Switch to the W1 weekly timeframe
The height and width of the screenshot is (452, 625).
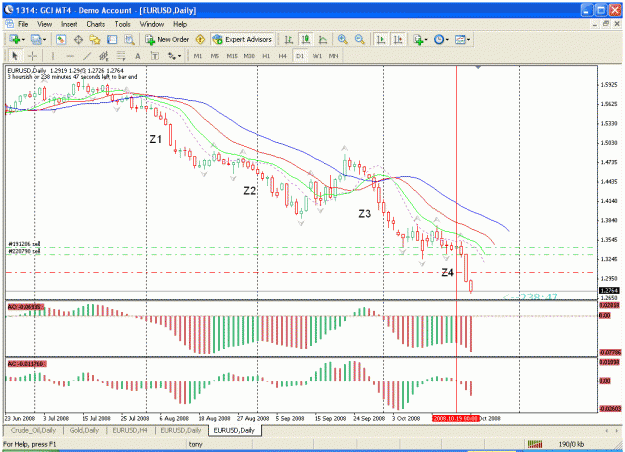click(317, 56)
